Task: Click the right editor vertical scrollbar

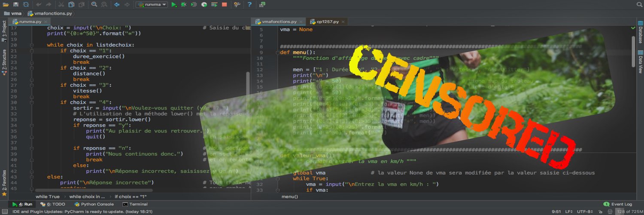Action: pos(633,51)
